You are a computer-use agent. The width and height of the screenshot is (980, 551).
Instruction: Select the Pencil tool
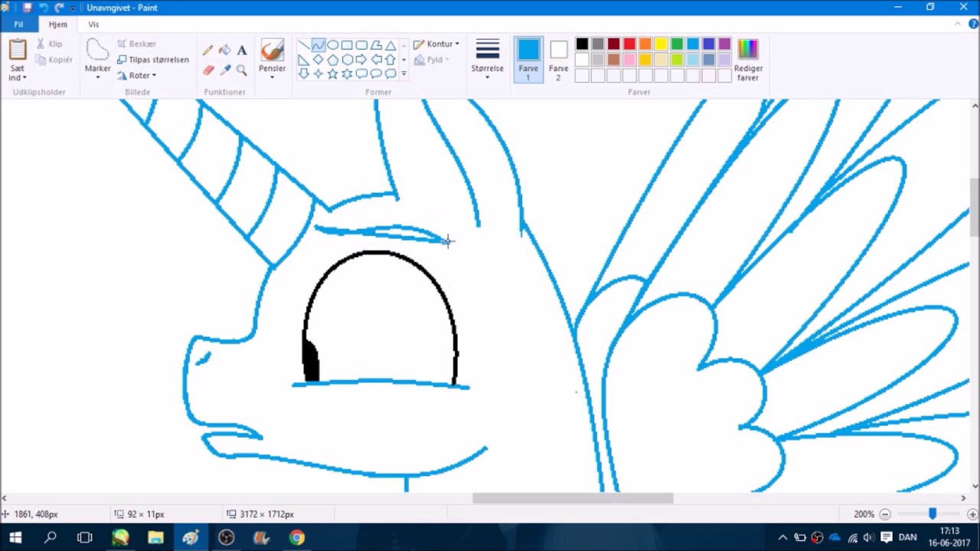(x=207, y=51)
